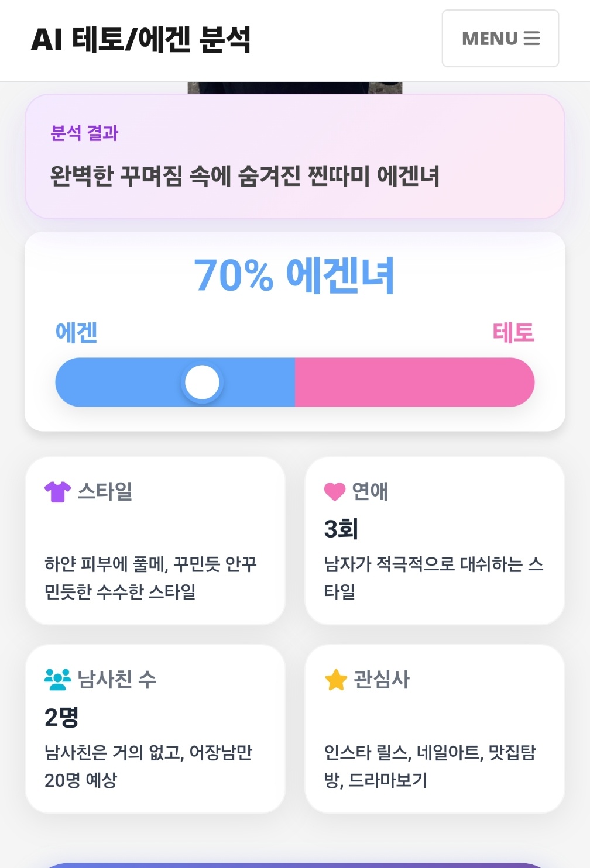Click the photo thumbnail under the header
590x868 pixels.
pyautogui.click(x=295, y=88)
